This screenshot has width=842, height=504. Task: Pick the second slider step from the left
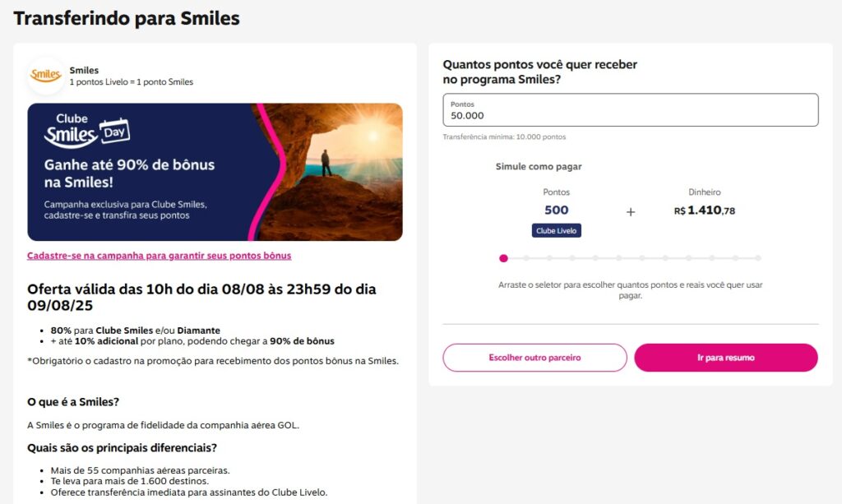[525, 258]
